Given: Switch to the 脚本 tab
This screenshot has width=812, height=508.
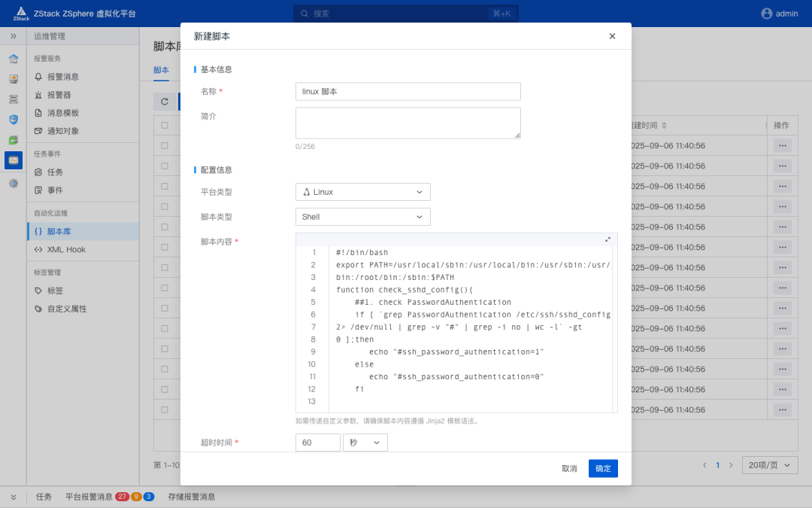Looking at the screenshot, I should [161, 70].
